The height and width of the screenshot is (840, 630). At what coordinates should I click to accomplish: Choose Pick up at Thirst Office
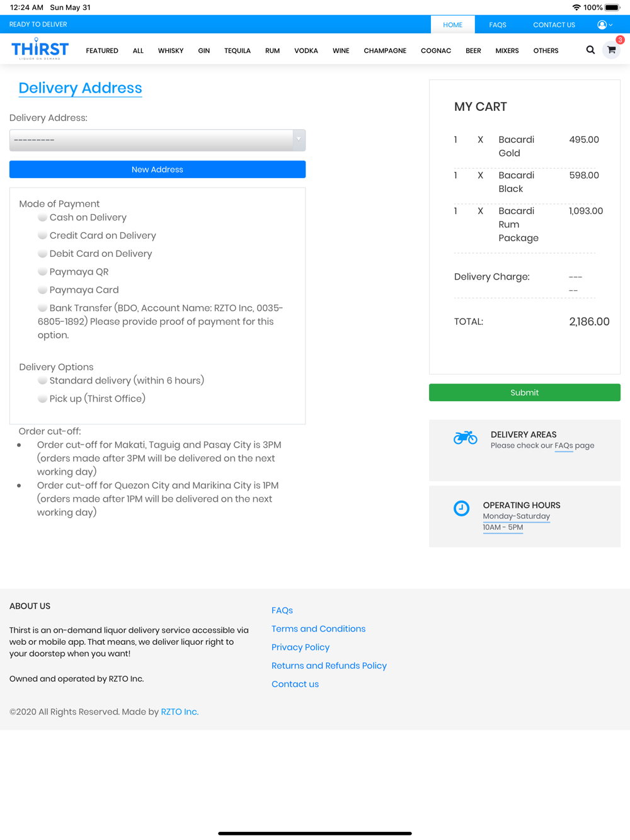point(42,399)
